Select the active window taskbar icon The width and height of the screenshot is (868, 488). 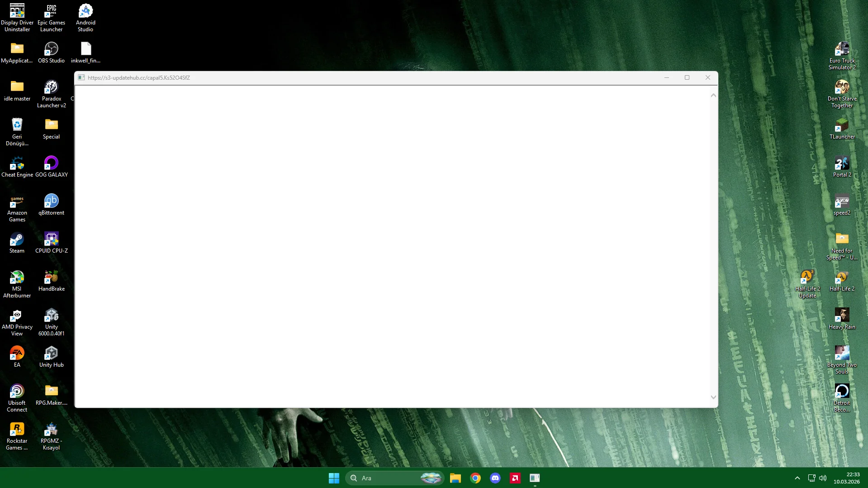535,478
